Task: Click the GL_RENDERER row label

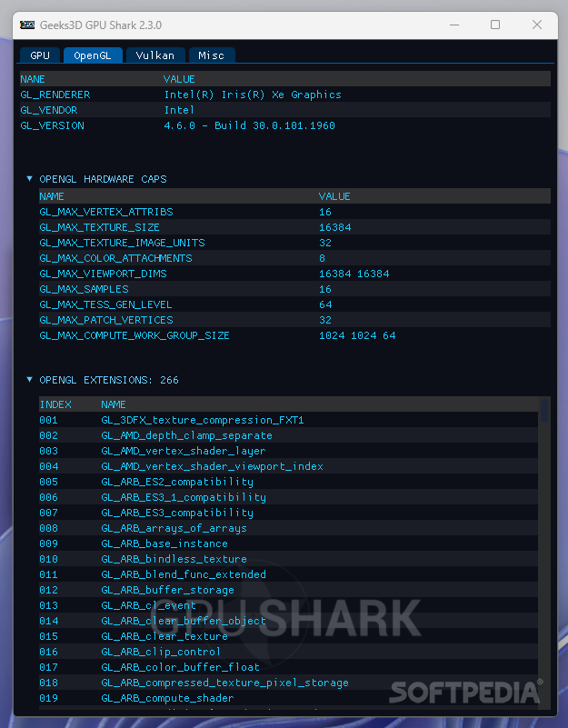Action: tap(55, 95)
